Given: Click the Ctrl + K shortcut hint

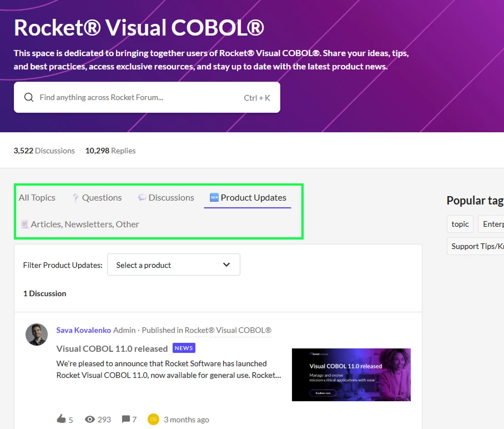Looking at the screenshot, I should tap(257, 98).
